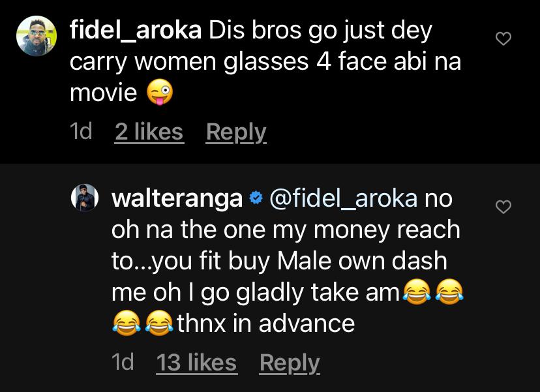Viewport: 540px width, 392px height.
Task: Like fidel_aroka's comment with the heart
Action: [503, 40]
